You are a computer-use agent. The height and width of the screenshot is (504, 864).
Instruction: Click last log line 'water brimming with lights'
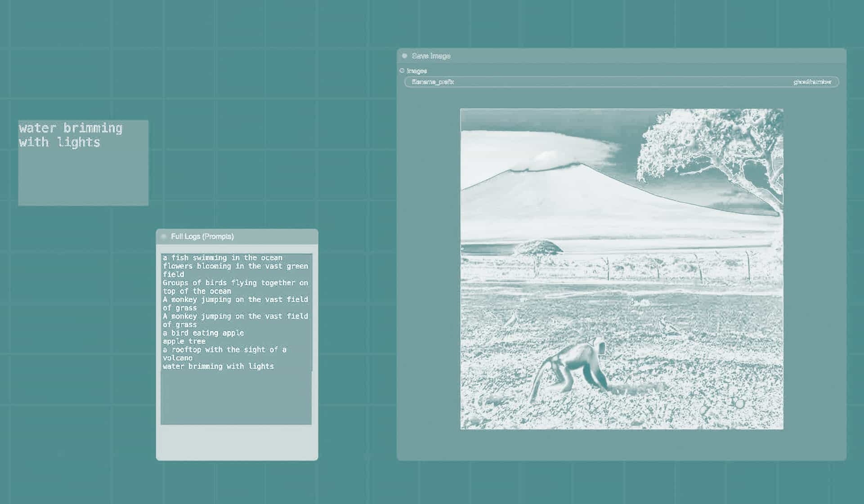(x=218, y=366)
